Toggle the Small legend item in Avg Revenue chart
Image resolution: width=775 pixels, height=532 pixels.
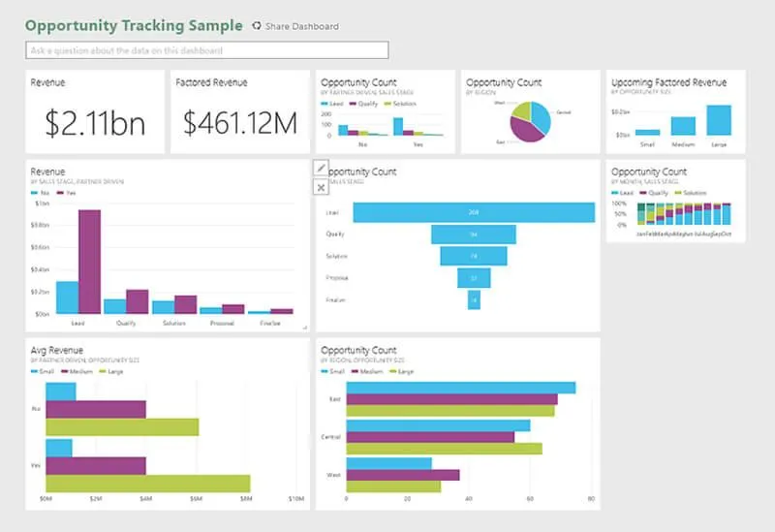(43, 371)
